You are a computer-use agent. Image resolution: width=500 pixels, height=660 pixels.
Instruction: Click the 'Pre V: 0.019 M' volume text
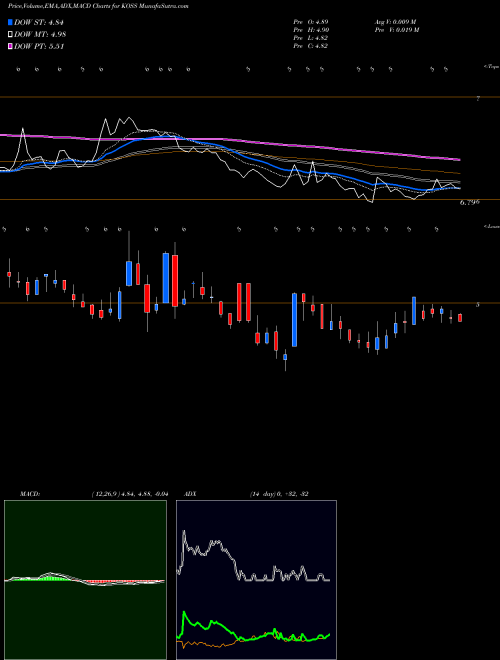click(397, 30)
